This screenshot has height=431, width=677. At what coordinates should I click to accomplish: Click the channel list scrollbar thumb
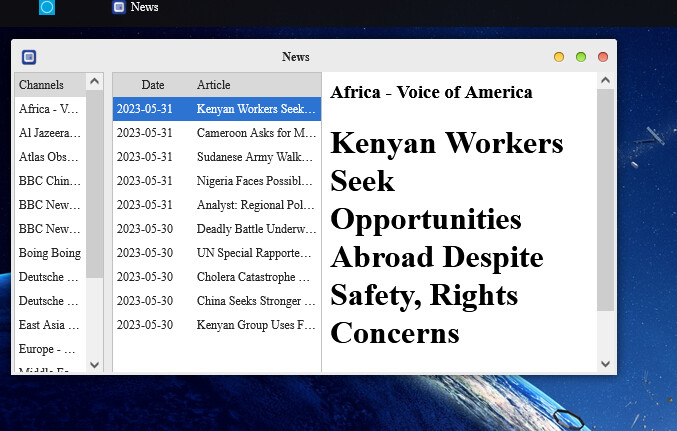coord(95,184)
